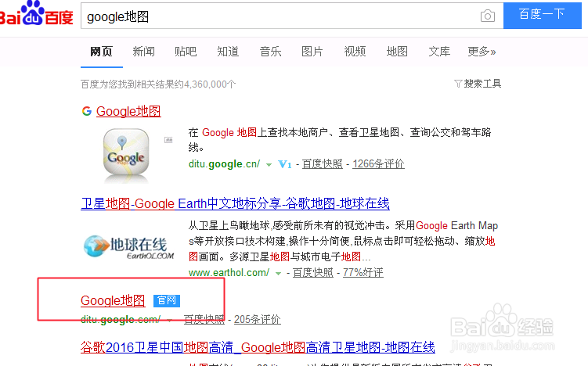The width and height of the screenshot is (588, 366).
Task: Click result count text 约4,360,000个
Action: point(206,84)
